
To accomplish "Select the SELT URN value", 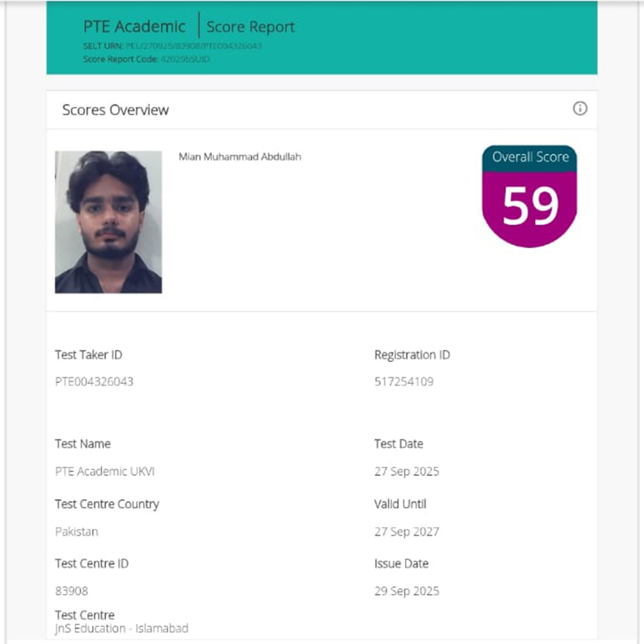I will [x=194, y=46].
